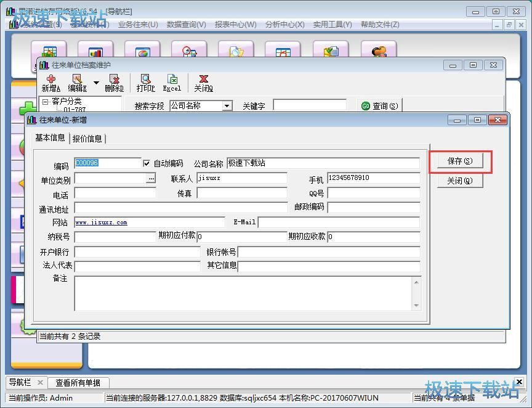The image size is (532, 408).
Task: Click the 其它信息 input field
Action: click(x=329, y=266)
